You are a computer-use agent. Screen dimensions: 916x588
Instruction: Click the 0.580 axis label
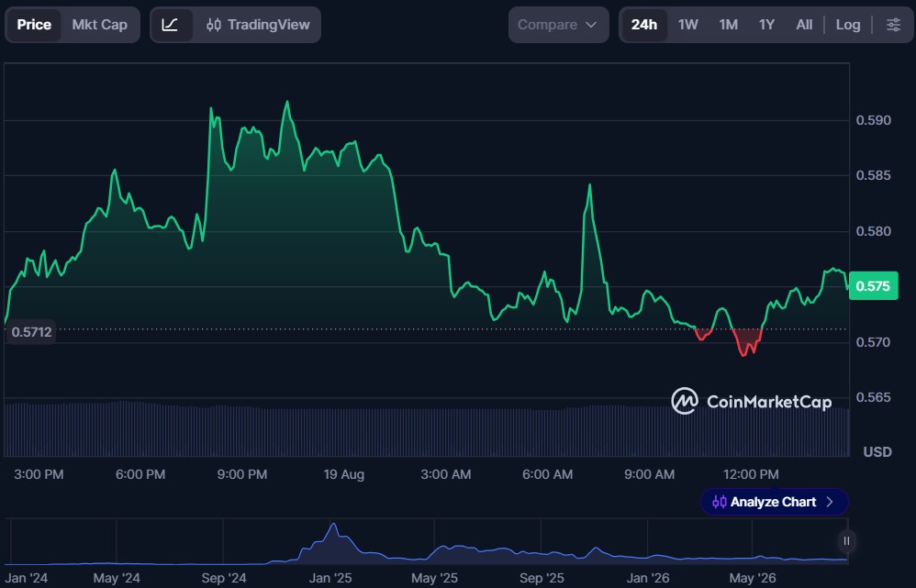(874, 231)
